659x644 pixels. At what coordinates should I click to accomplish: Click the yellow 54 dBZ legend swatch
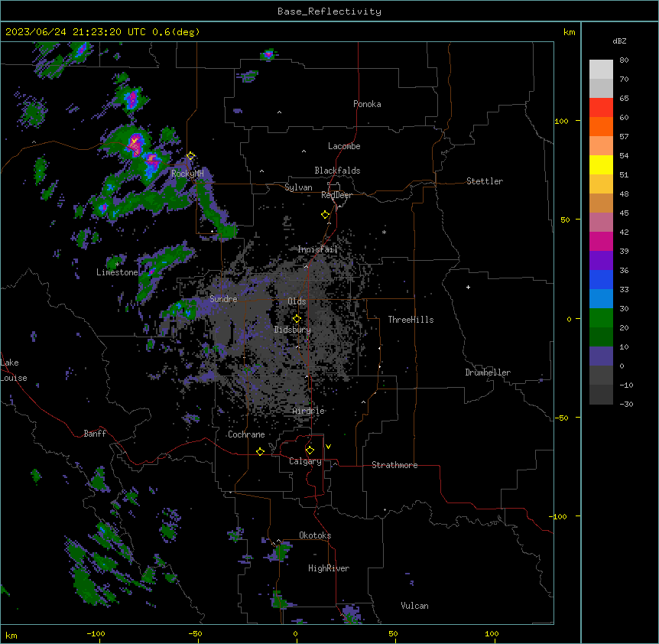click(x=601, y=164)
